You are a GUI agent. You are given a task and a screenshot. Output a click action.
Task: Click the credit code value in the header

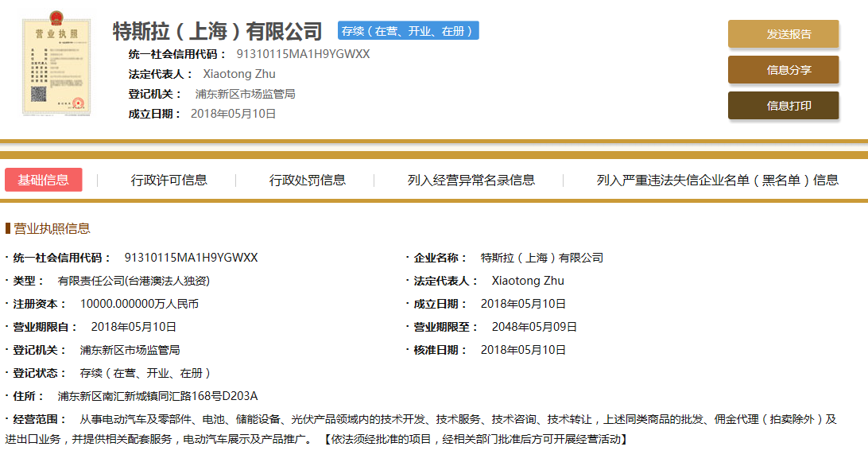[x=303, y=54]
